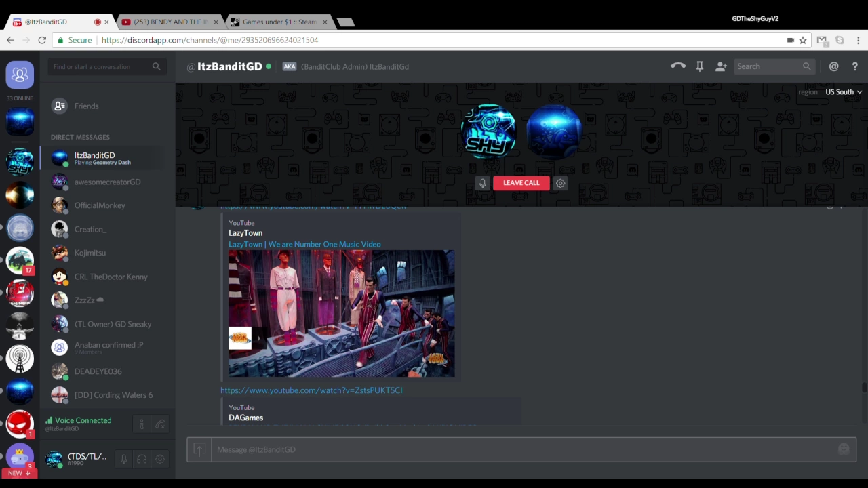
Task: Click the browser back arrow
Action: click(10, 40)
